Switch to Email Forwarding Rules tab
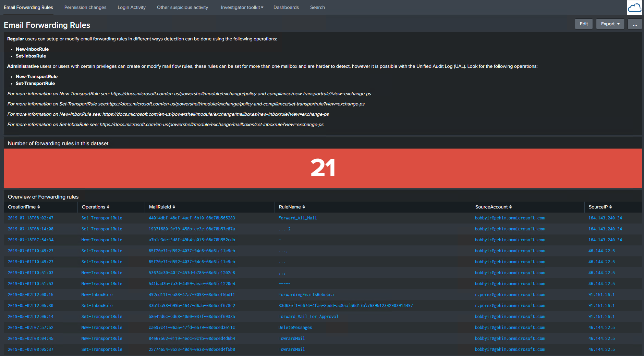Image resolution: width=644 pixels, height=356 pixels. tap(28, 7)
